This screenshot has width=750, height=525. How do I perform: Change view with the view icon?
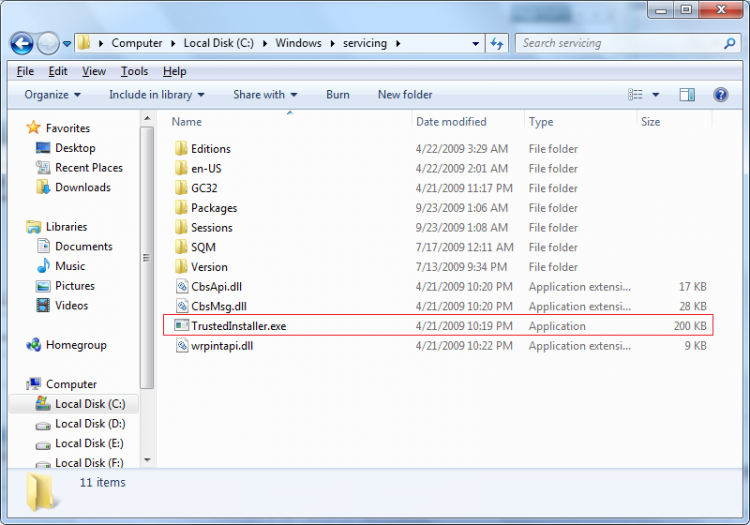pos(635,95)
